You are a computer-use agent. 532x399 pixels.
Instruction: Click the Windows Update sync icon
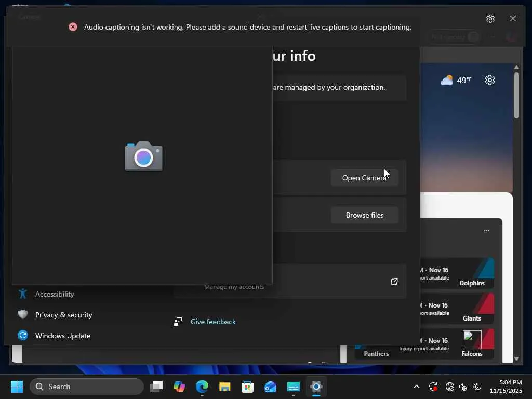tap(23, 335)
